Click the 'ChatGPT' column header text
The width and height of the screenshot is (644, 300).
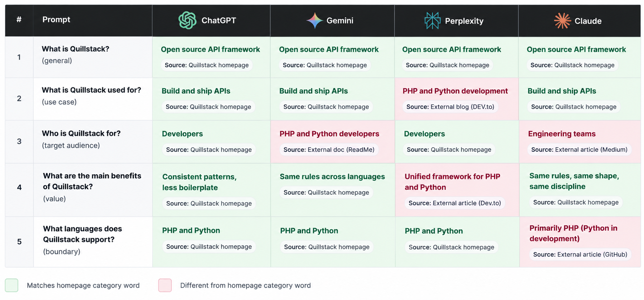click(x=219, y=20)
